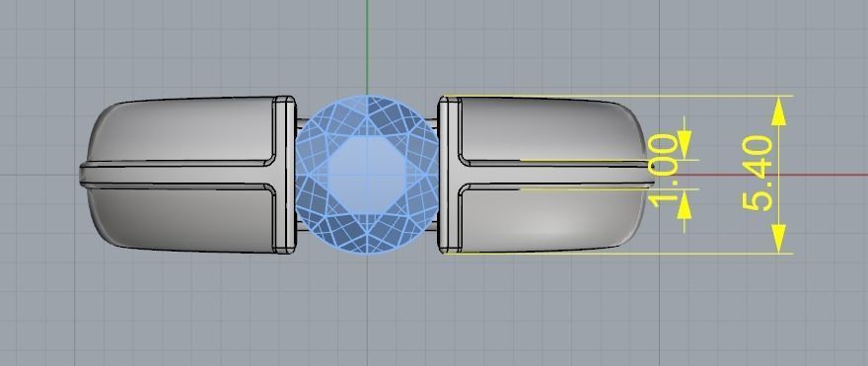Click the green vertical axis line above gem
The image size is (868, 366).
tap(367, 47)
